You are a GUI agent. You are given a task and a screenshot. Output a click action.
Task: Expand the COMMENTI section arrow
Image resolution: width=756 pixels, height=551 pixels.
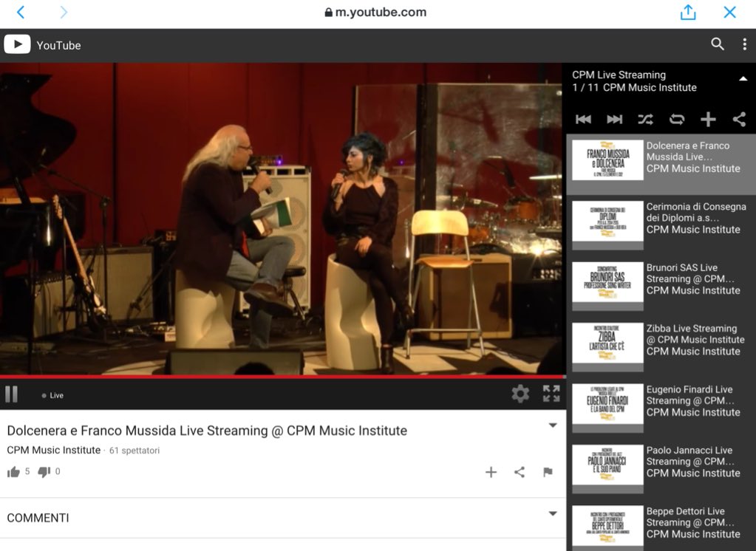point(553,513)
